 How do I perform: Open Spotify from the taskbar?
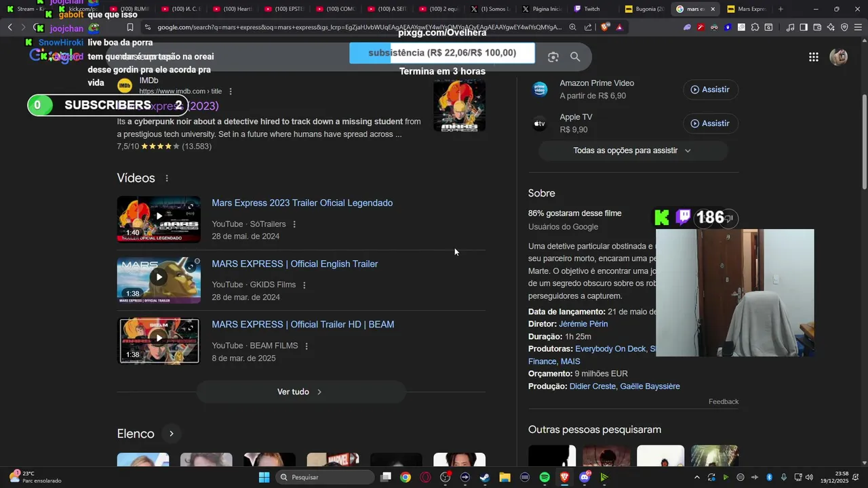point(545,477)
